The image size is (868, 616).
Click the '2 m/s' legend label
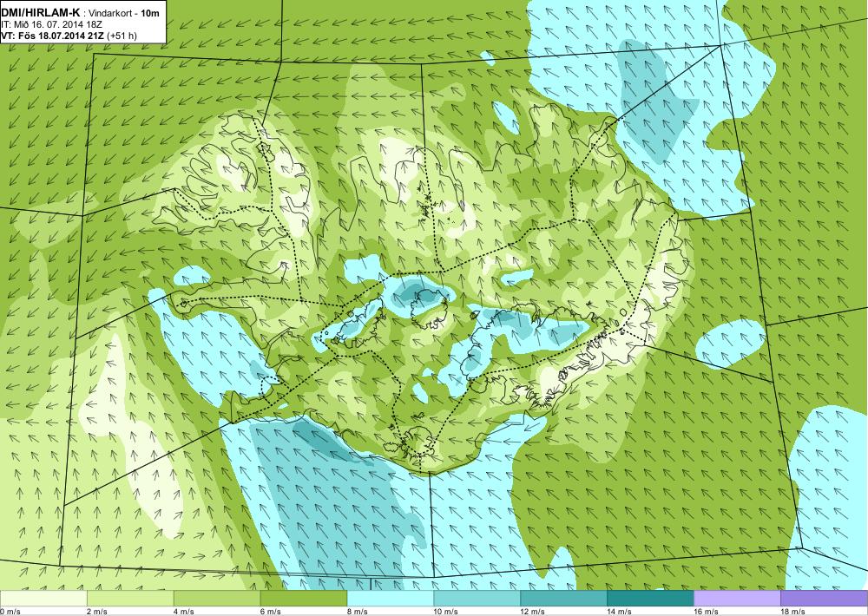pos(97,612)
